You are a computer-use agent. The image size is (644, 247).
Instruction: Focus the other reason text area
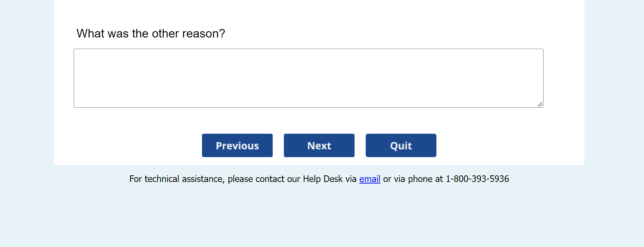[308, 78]
